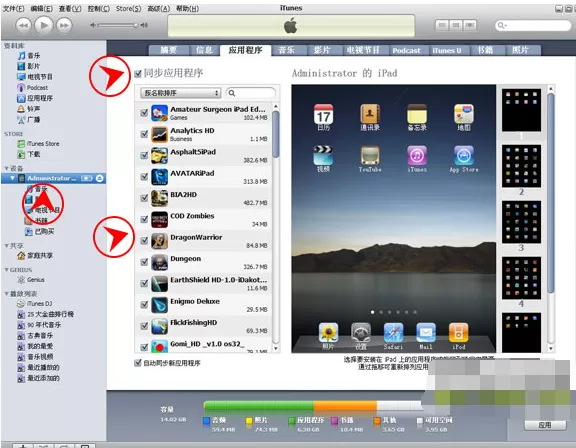Toggle 自动同步新应用程序 checkbox
Screen dimensions: 576x448
[x=138, y=363]
